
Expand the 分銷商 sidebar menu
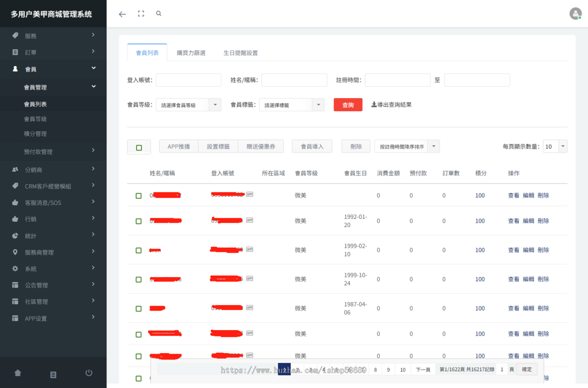(x=53, y=170)
